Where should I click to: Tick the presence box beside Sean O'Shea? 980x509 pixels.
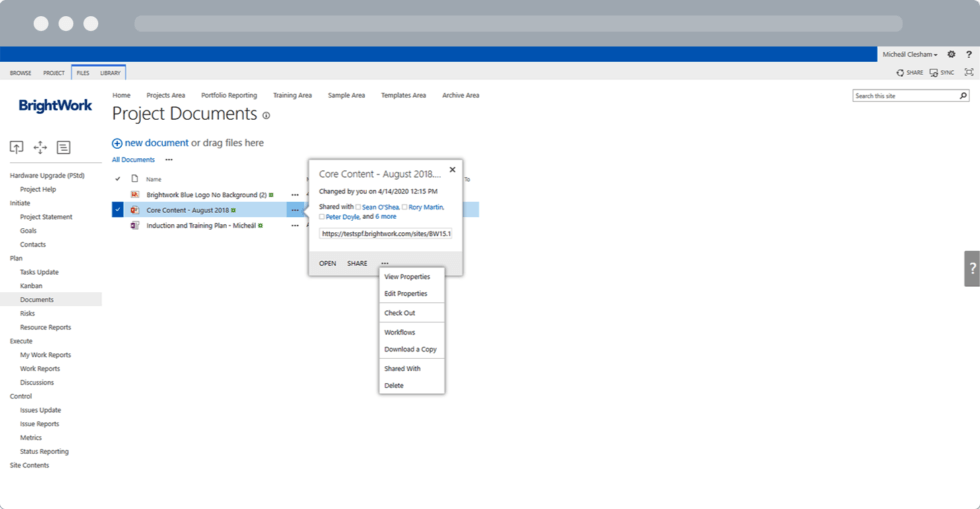click(358, 207)
